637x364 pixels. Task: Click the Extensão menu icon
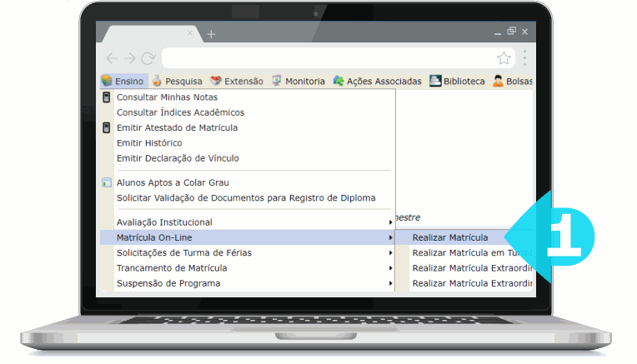pos(216,82)
